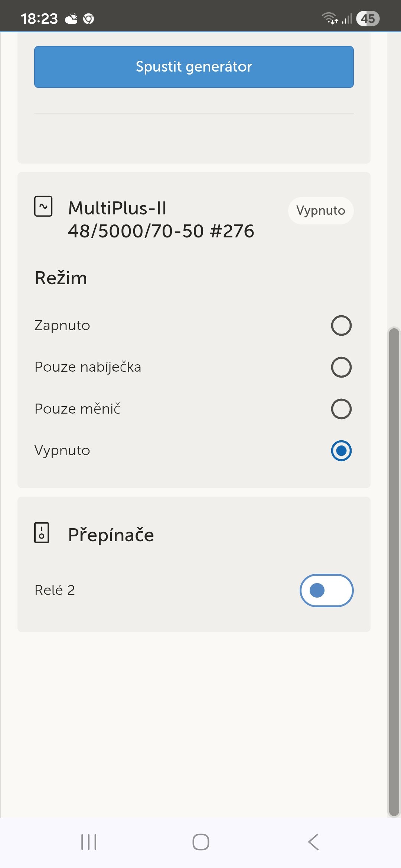Open recent apps with three-bar icon
This screenshot has height=868, width=401.
(89, 842)
